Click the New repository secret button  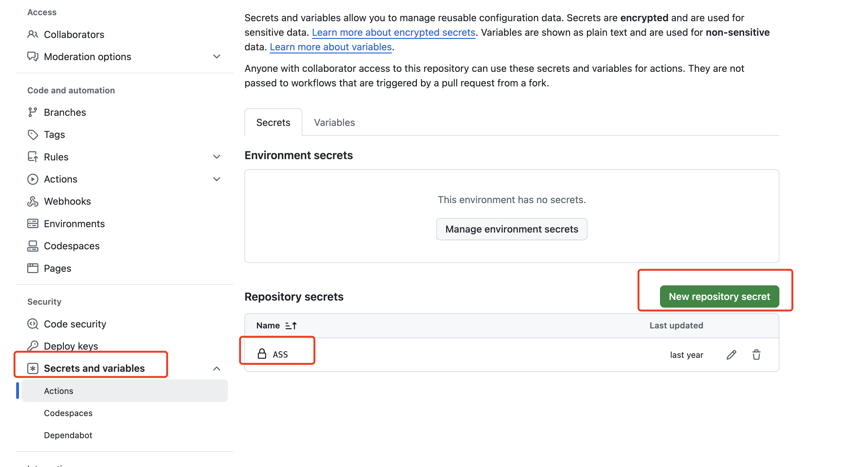tap(719, 296)
